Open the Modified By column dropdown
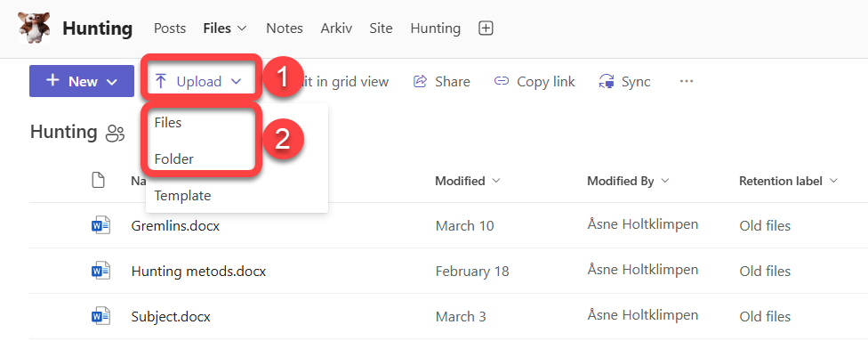Screen dimensions: 868x341 pos(665,181)
